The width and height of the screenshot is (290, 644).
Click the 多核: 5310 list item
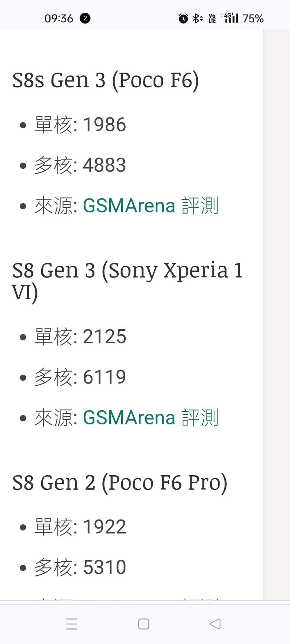[80, 567]
